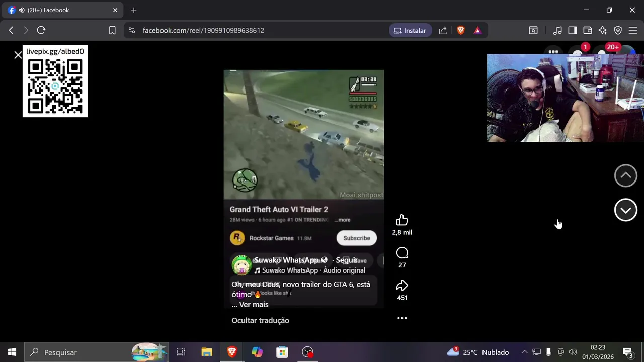Click the Brave taskbar icon
The image size is (644, 362).
[x=232, y=352]
